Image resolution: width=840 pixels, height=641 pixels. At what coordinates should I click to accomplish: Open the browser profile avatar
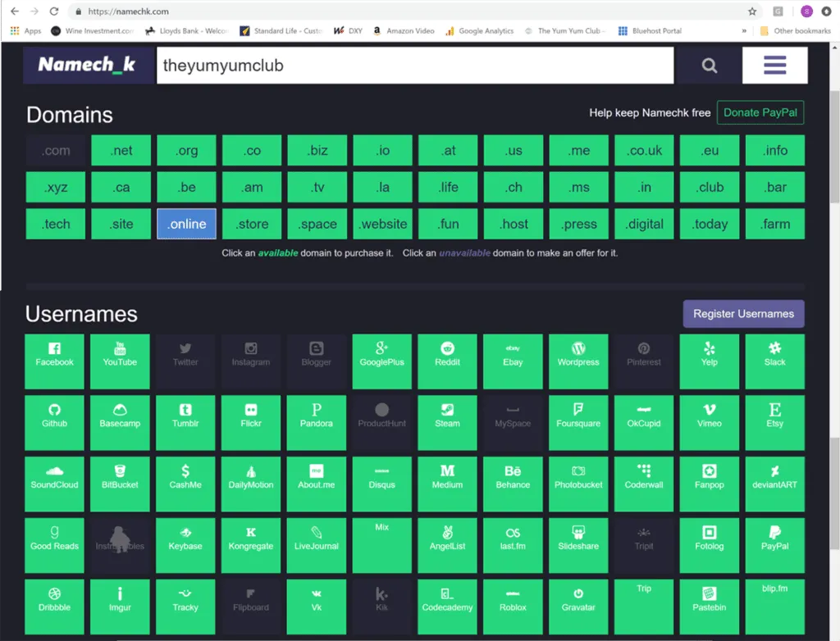tap(807, 11)
